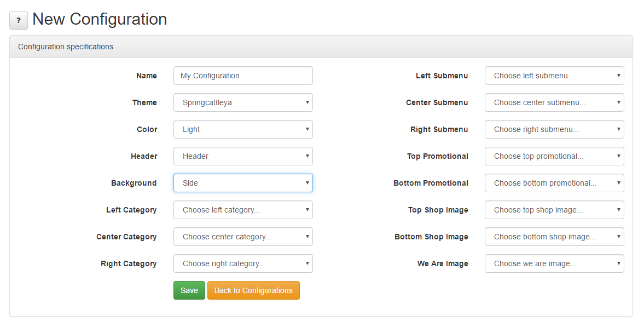Click the Configuration specifications panel heading
644x327 pixels.
[x=66, y=47]
